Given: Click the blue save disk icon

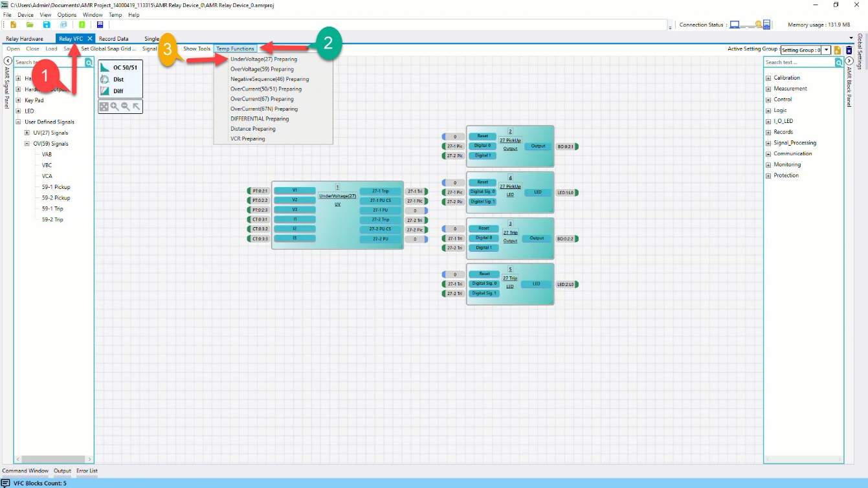Looking at the screenshot, I should (x=47, y=25).
